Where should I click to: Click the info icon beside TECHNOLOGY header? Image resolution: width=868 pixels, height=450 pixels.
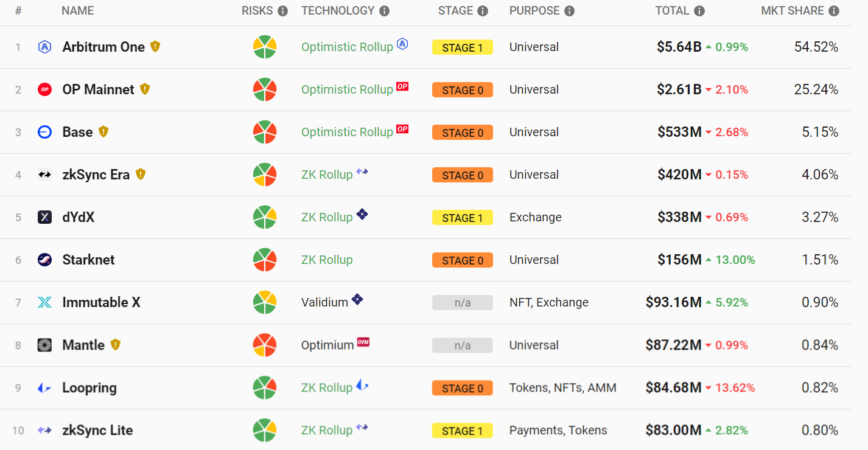pyautogui.click(x=384, y=11)
